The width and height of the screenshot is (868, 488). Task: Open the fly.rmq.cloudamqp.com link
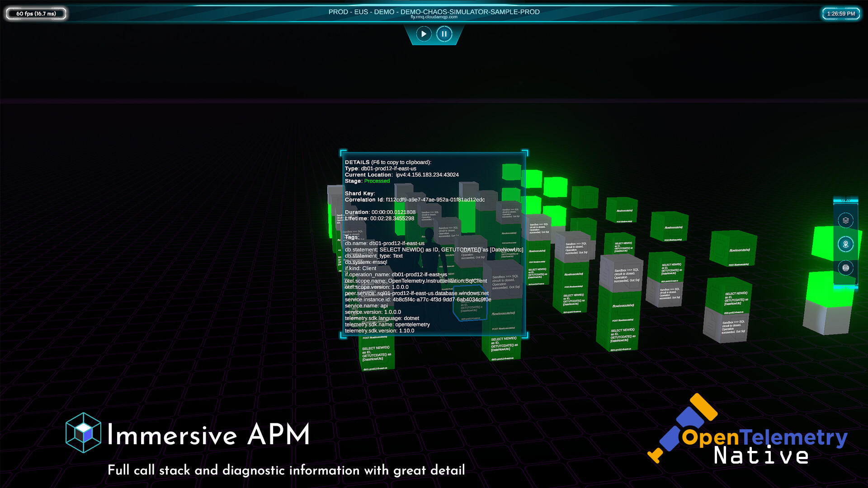(x=434, y=18)
